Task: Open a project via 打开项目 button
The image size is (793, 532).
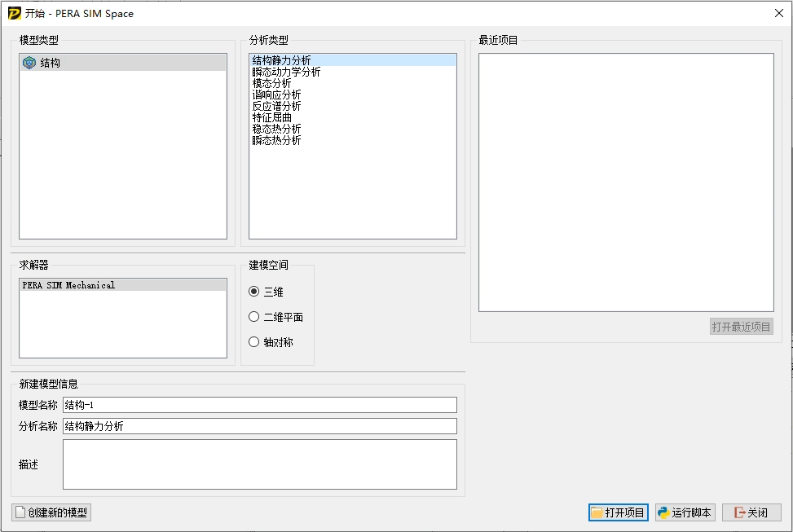Action: (617, 512)
